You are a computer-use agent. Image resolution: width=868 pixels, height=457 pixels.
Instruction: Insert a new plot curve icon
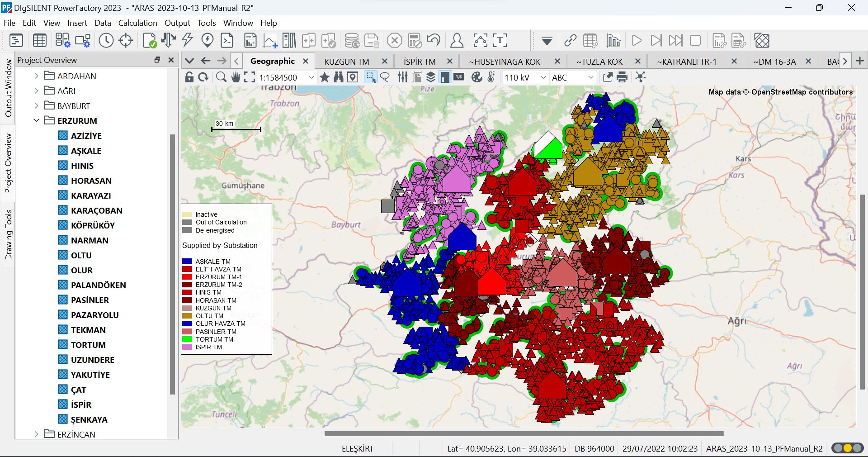click(270, 41)
